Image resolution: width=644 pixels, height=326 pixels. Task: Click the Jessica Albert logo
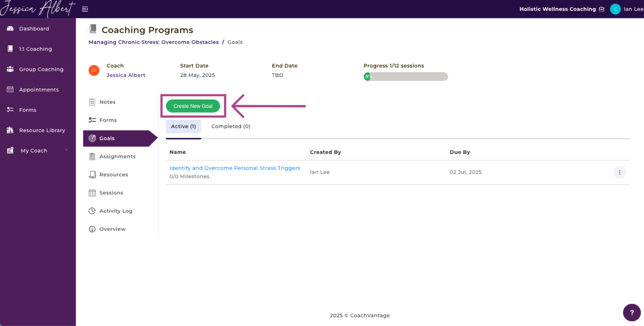point(38,8)
